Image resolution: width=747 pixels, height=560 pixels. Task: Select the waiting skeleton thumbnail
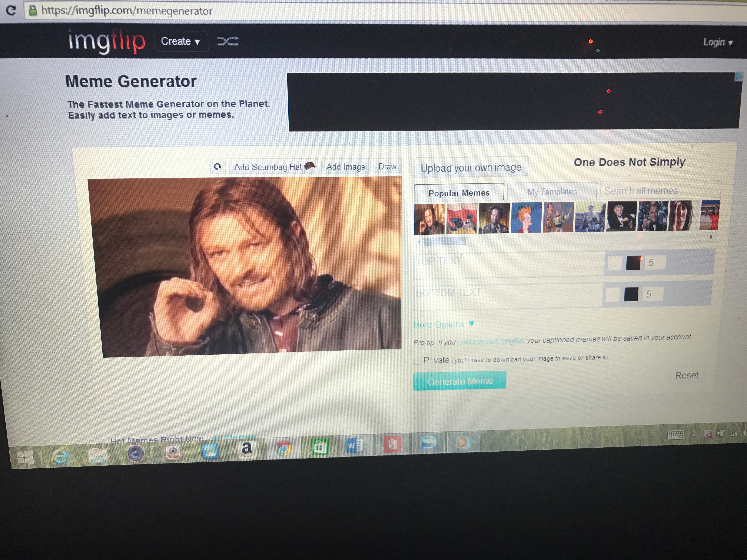coord(590,216)
